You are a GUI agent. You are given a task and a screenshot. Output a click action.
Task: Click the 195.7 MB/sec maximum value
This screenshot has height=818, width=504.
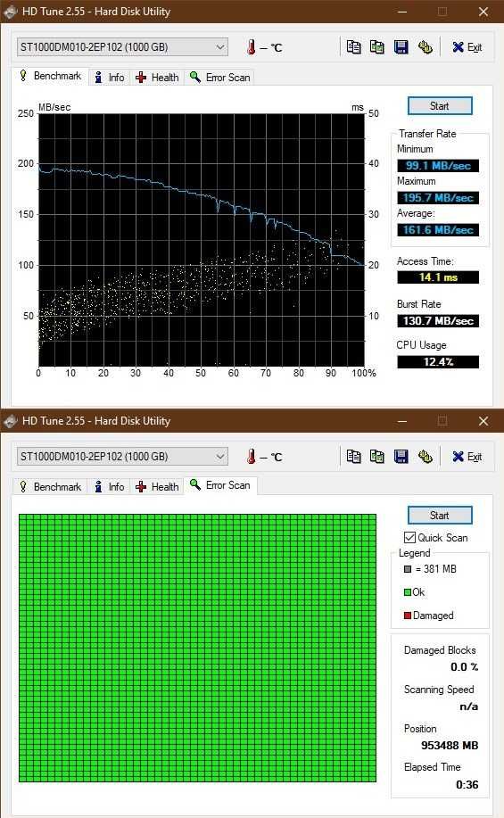click(x=438, y=198)
